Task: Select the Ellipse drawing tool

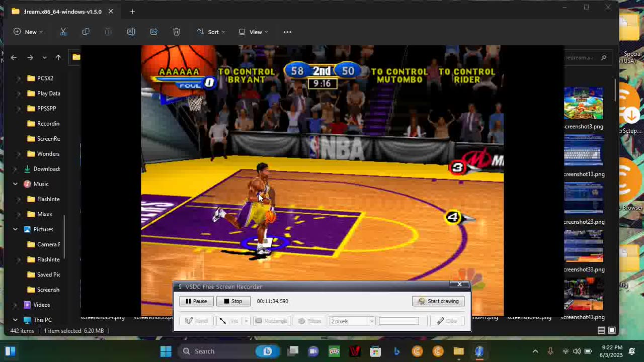Action: click(x=309, y=321)
